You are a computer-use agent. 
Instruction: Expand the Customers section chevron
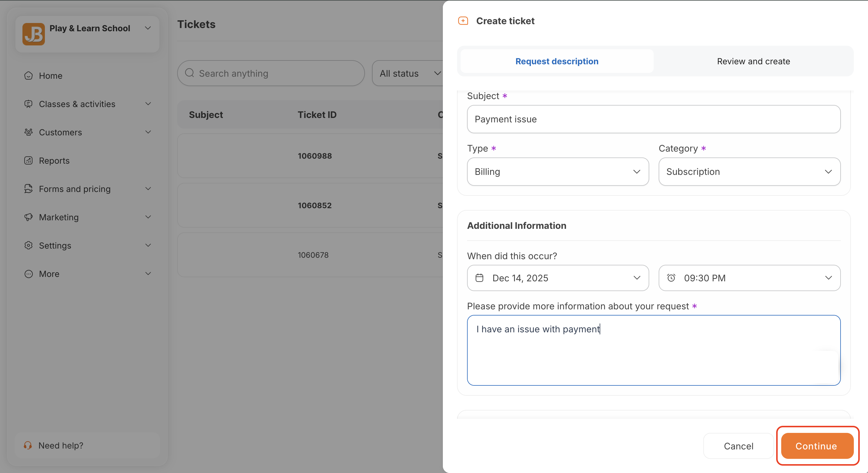(148, 132)
